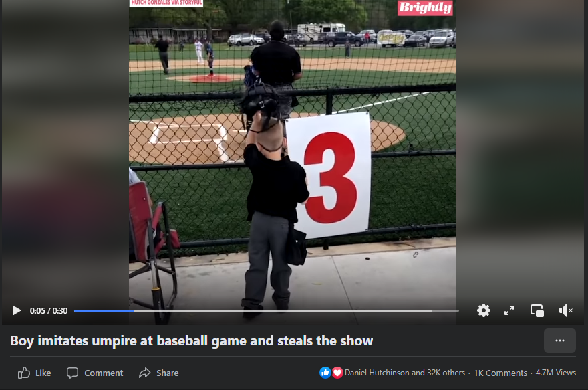Expand video to fullscreen

[x=509, y=311]
